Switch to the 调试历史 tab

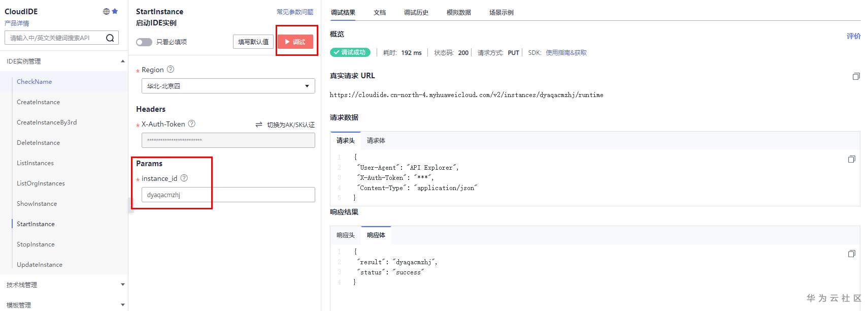pos(416,13)
